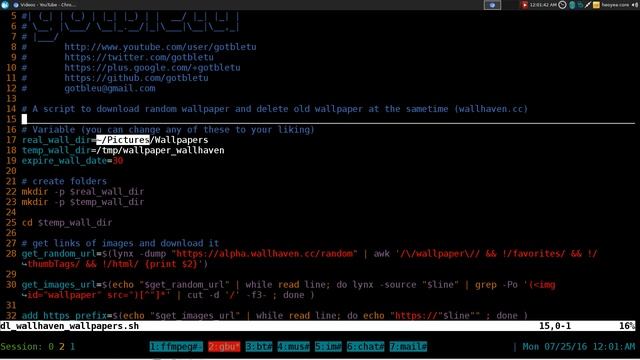640x360 pixels.
Task: Click '# get links of images' comment
Action: click(120, 243)
